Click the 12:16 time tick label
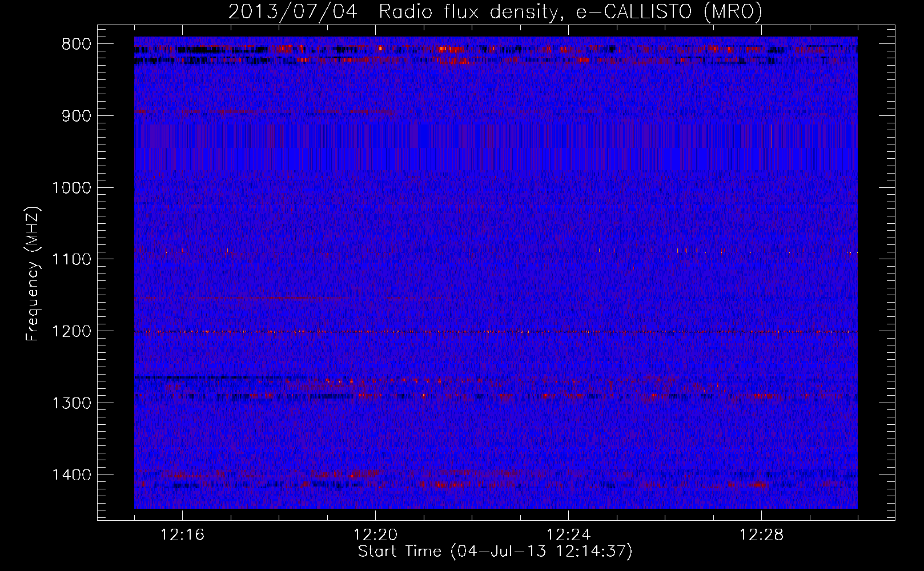The image size is (924, 571). coord(183,535)
